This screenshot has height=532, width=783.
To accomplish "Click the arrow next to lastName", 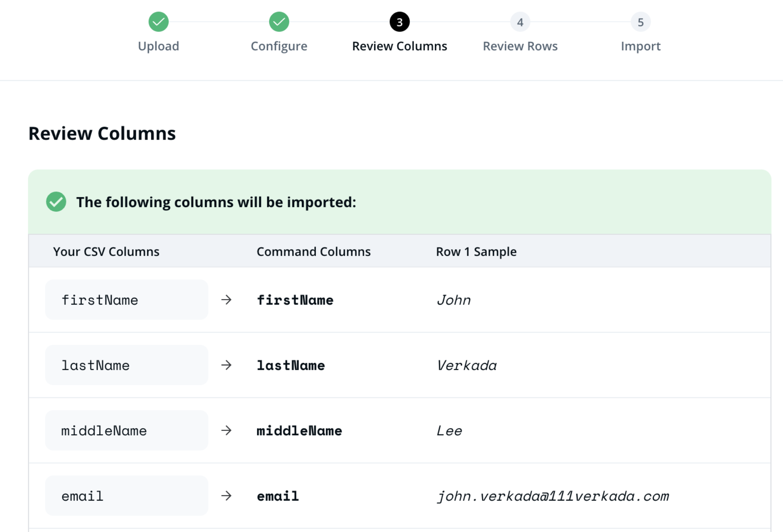I will click(x=227, y=365).
